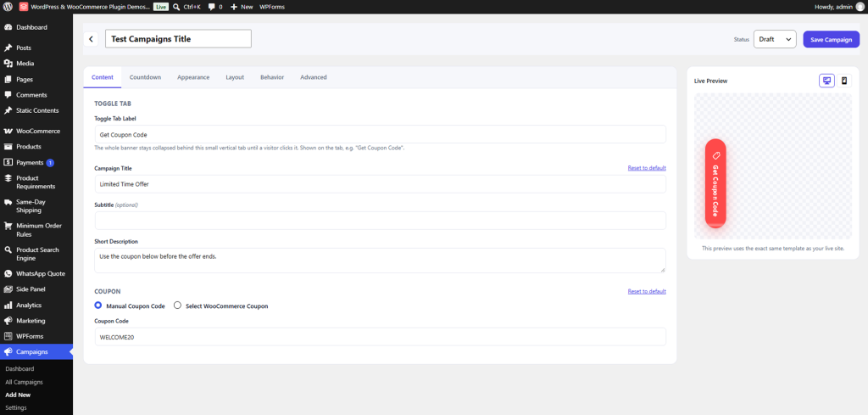Viewport: 868px width, 415px height.
Task: Open the Product Requirements icon in sidebar
Action: click(x=8, y=178)
